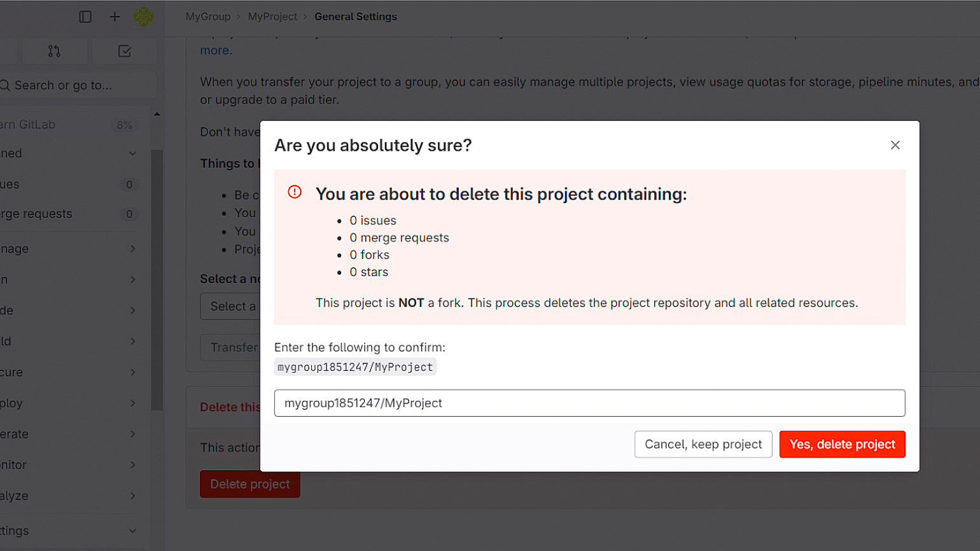Click the '0 forks' list item
This screenshot has height=551, width=980.
(x=369, y=255)
